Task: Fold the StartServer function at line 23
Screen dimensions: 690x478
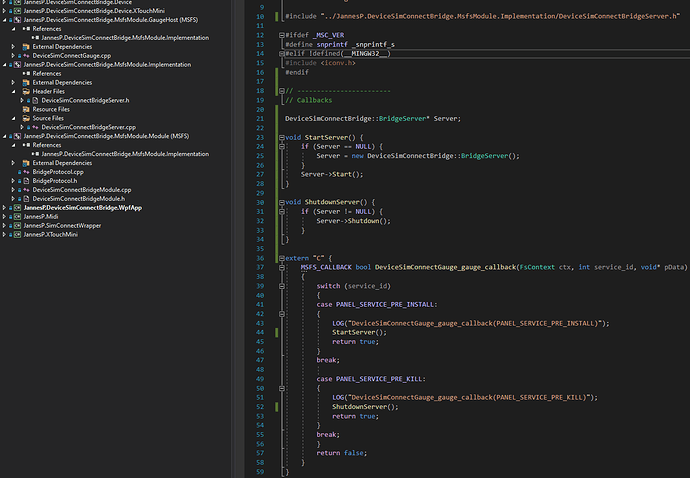Action: [x=282, y=137]
